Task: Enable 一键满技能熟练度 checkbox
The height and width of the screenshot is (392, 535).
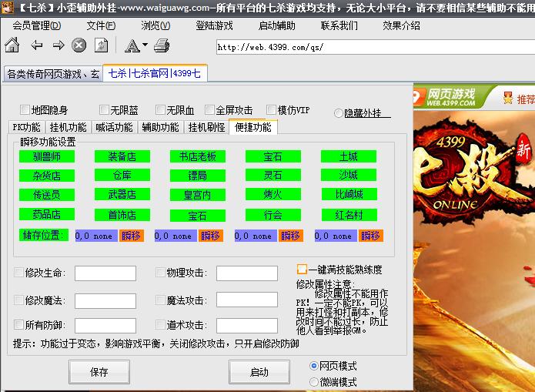Action: (302, 269)
